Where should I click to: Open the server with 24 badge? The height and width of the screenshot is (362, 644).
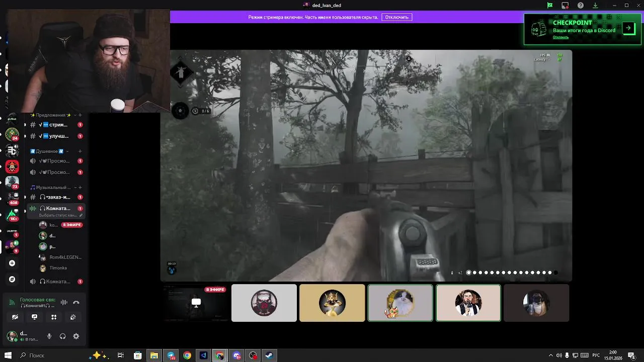coord(12,134)
